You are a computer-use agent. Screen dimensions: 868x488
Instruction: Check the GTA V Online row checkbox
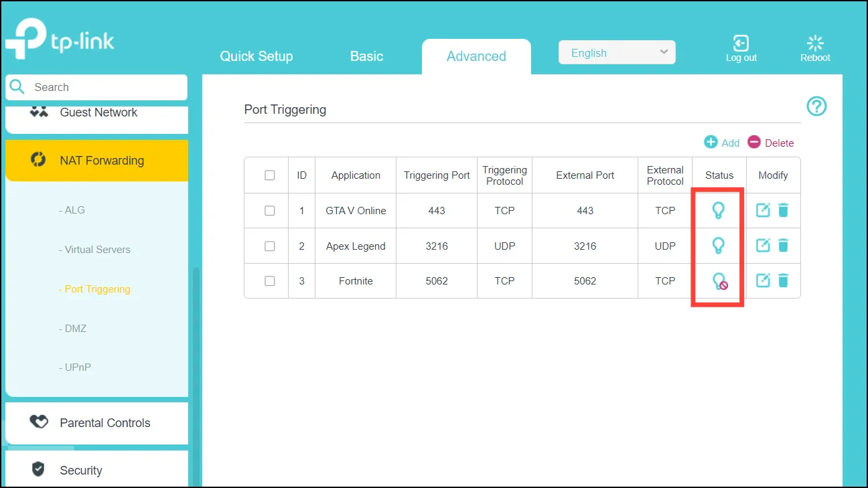point(270,210)
